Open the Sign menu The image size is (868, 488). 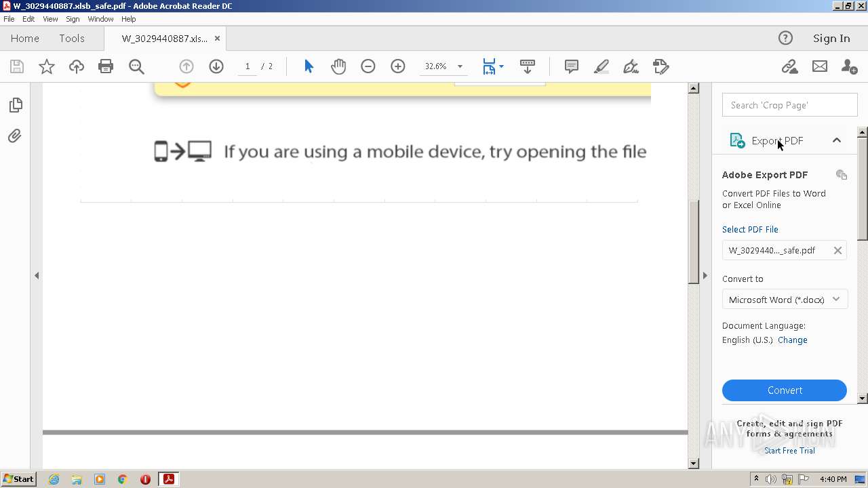click(x=73, y=19)
